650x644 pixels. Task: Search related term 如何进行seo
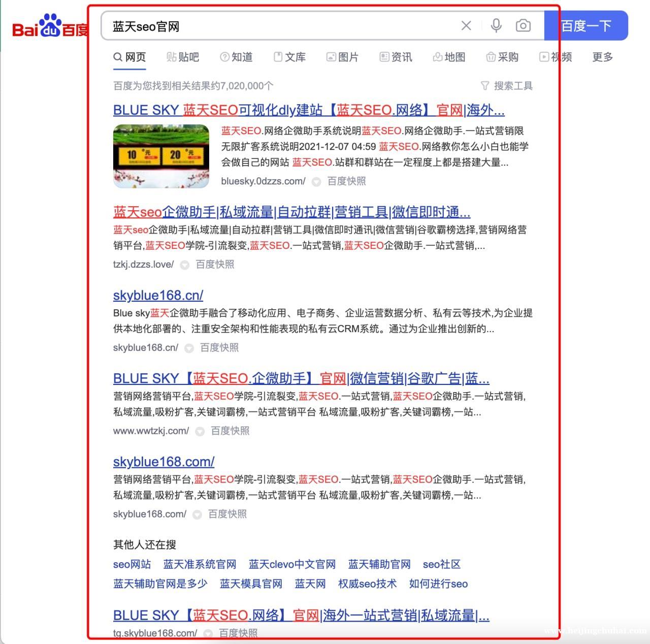pyautogui.click(x=438, y=584)
